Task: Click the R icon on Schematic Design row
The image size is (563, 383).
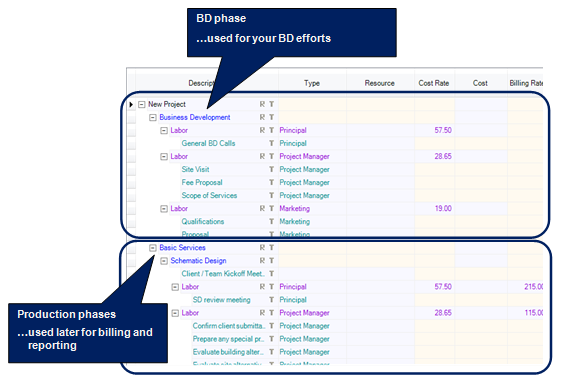Action: [262, 261]
